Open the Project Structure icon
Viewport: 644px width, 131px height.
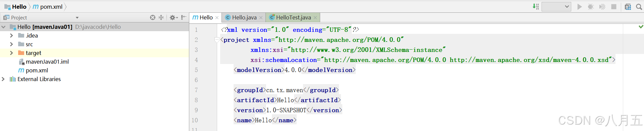[628, 7]
